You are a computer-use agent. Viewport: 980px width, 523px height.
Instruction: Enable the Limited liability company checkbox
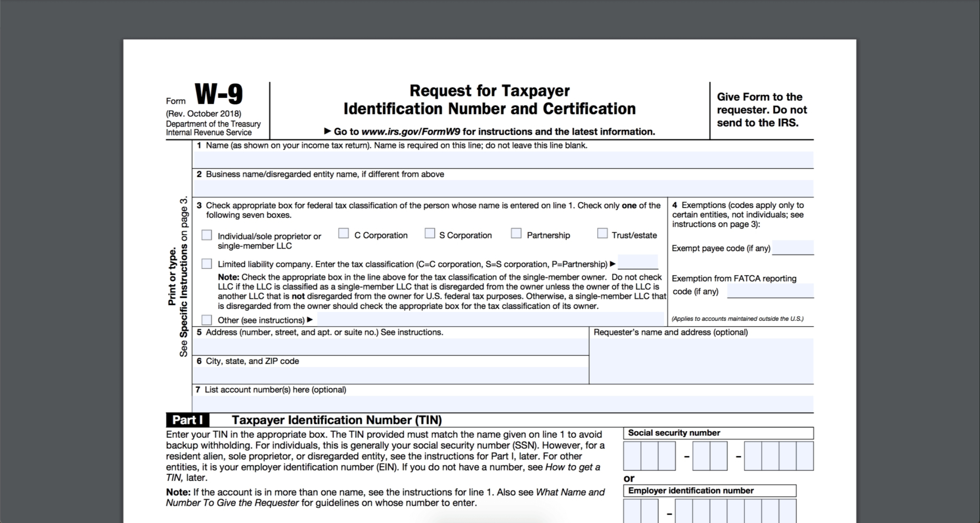pyautogui.click(x=207, y=263)
